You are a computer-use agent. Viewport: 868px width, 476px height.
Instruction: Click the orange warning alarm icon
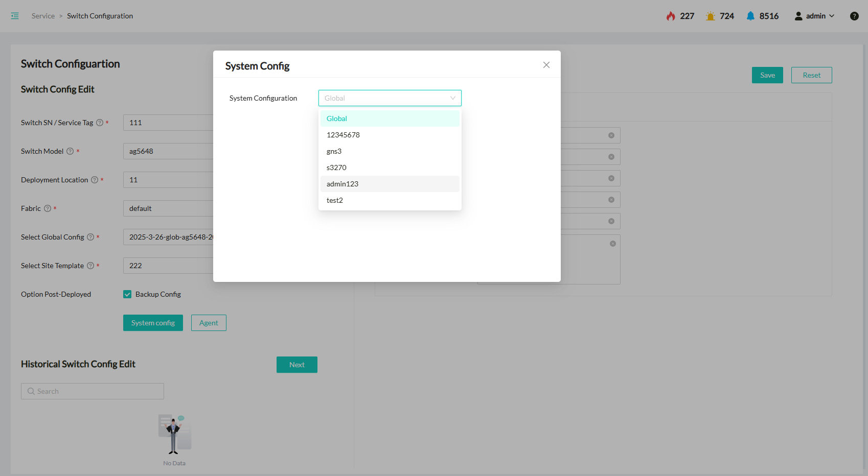[x=710, y=16]
